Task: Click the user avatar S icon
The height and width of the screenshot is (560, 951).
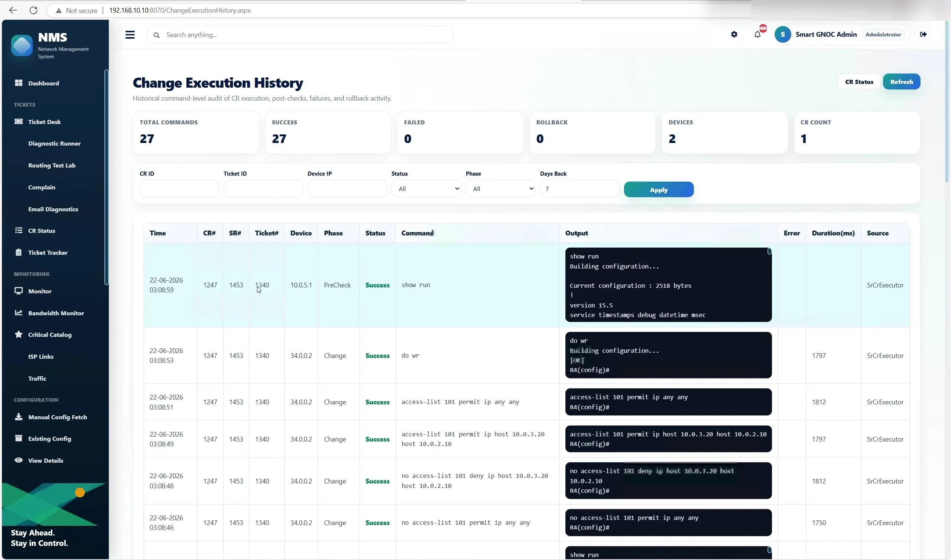Action: coord(783,34)
